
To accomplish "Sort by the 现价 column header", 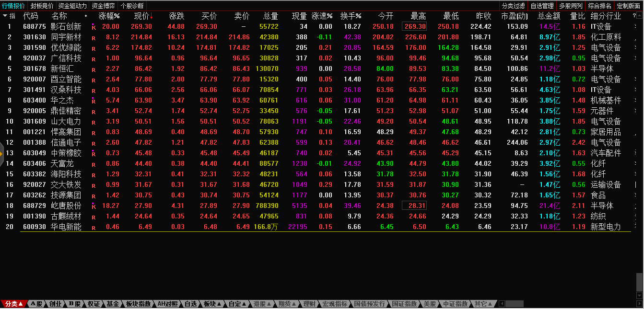I will 143,16.
